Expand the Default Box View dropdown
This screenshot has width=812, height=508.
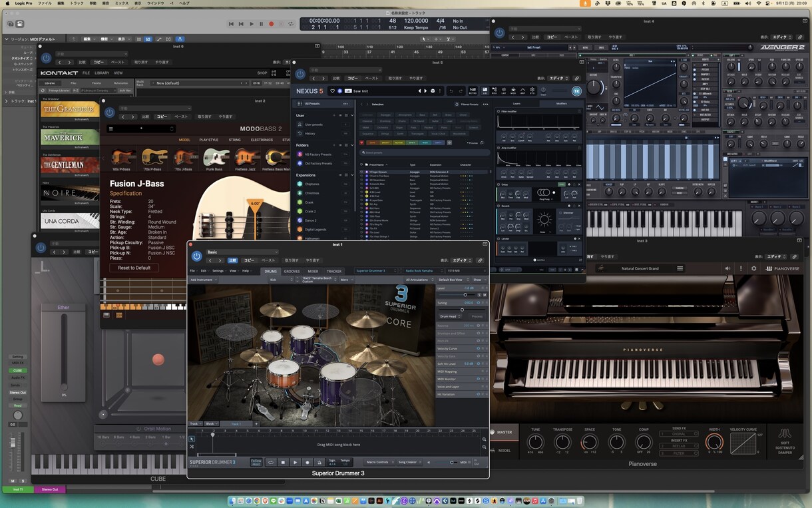[x=452, y=280]
